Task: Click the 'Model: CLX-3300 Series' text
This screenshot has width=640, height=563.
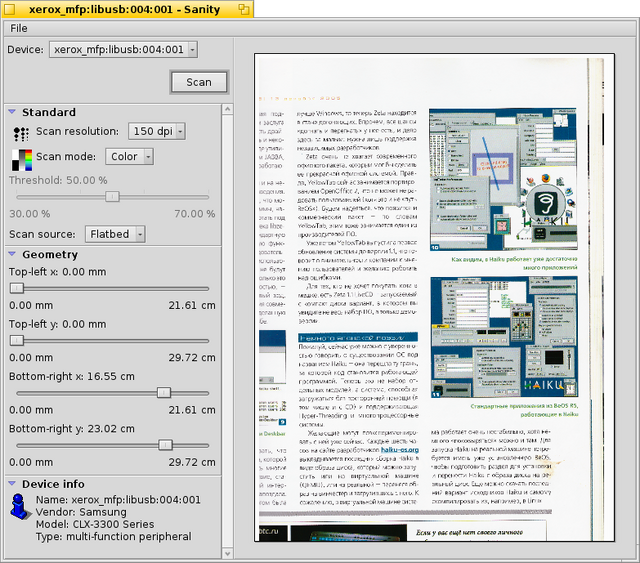Action: (x=95, y=524)
